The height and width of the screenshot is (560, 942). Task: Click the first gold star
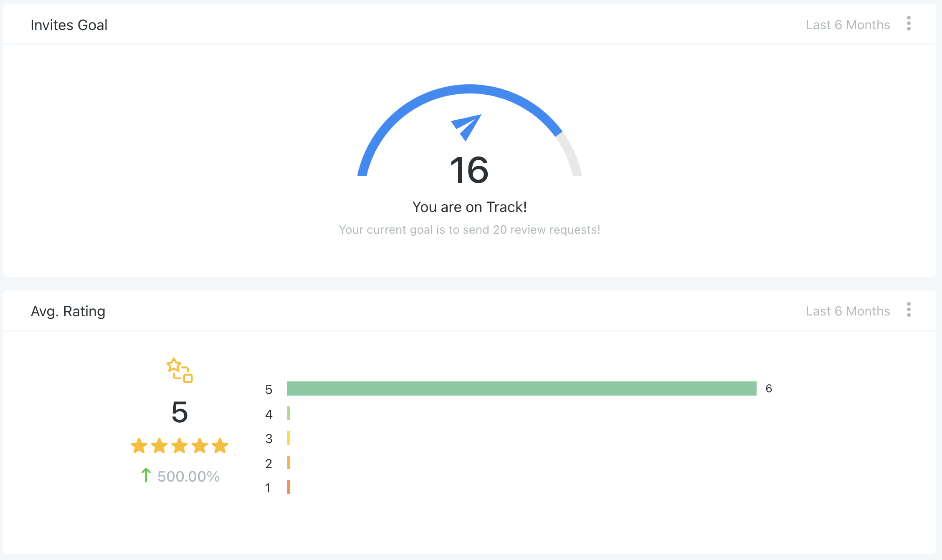[x=139, y=446]
